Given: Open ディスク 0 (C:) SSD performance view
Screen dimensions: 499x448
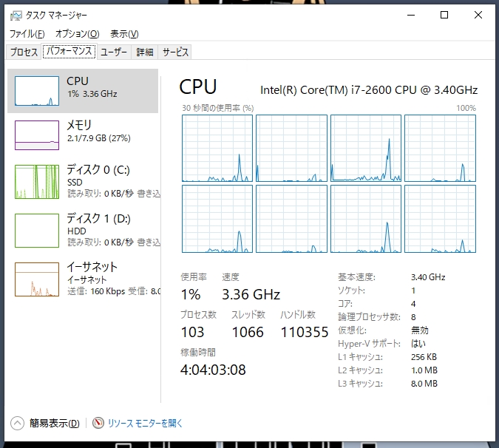Looking at the screenshot, I should (37, 180).
